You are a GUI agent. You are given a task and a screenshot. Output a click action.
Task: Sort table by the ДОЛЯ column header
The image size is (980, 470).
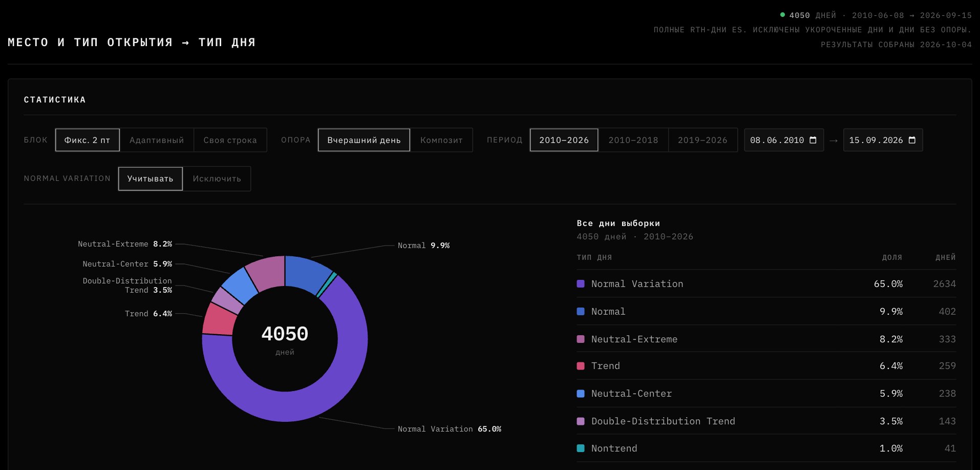click(892, 257)
